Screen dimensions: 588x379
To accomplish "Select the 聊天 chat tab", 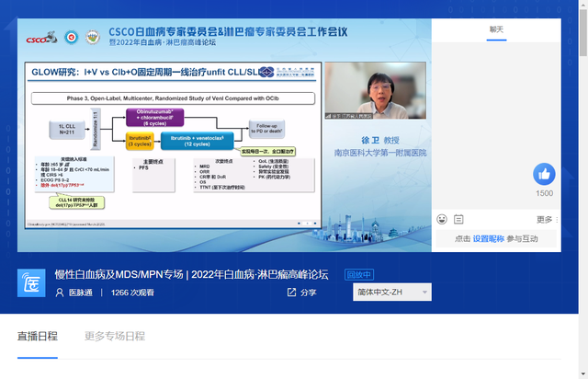I will (x=496, y=29).
